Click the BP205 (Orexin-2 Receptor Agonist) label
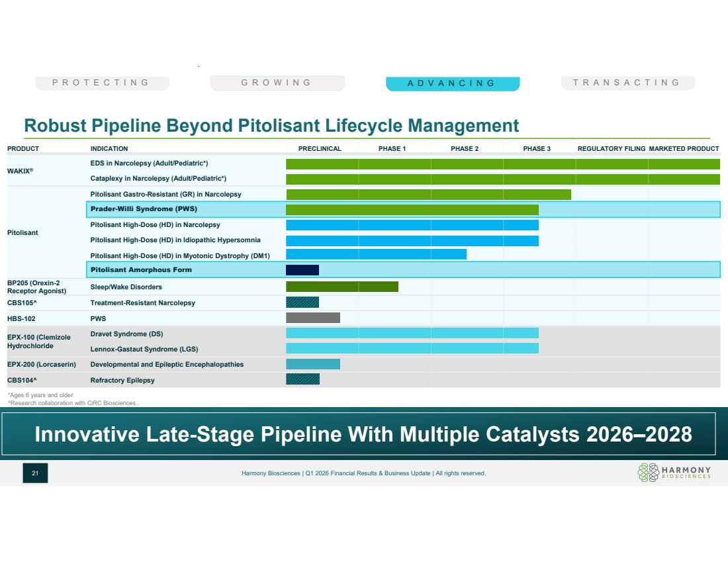Screen dimensions: 728x562 click(x=36, y=287)
